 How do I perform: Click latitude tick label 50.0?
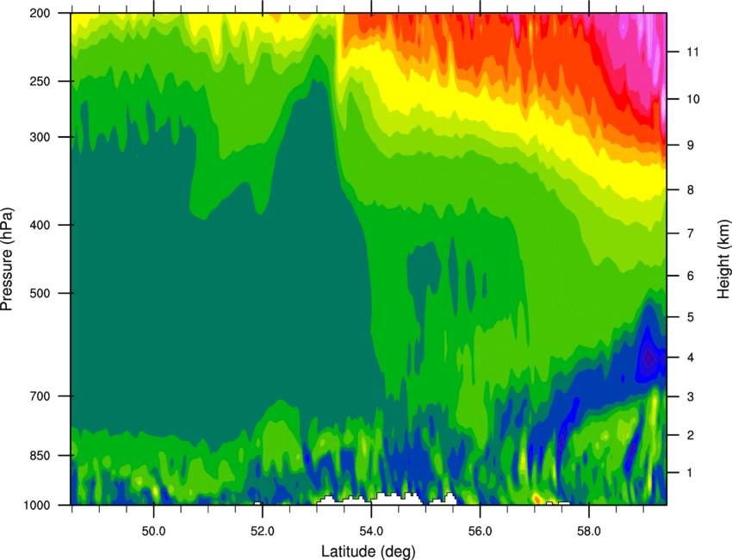[153, 532]
